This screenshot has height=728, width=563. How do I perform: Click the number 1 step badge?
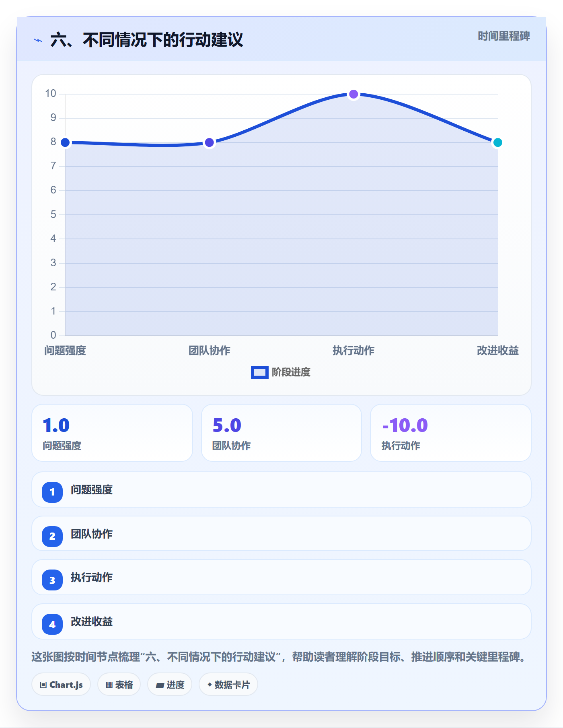[52, 492]
